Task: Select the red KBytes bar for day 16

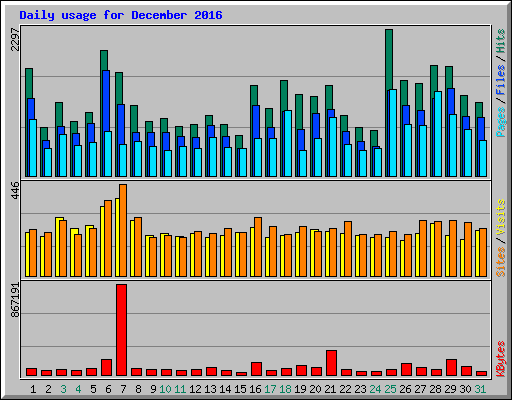Action: [256, 369]
